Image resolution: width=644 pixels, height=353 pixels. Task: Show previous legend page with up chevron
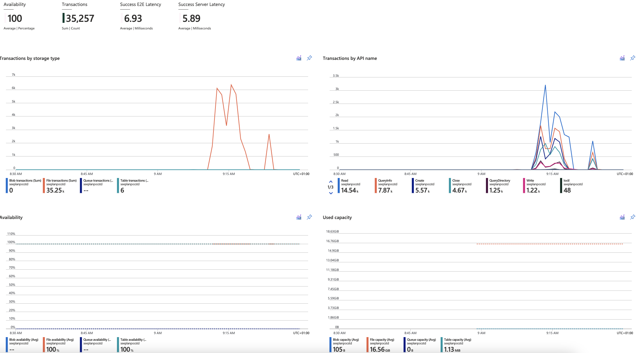[331, 182]
